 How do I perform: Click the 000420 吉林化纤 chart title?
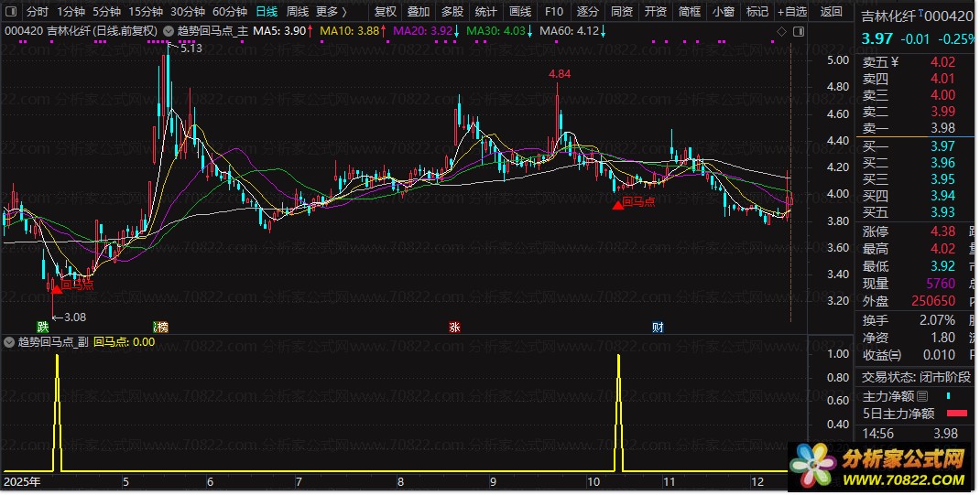(82, 30)
